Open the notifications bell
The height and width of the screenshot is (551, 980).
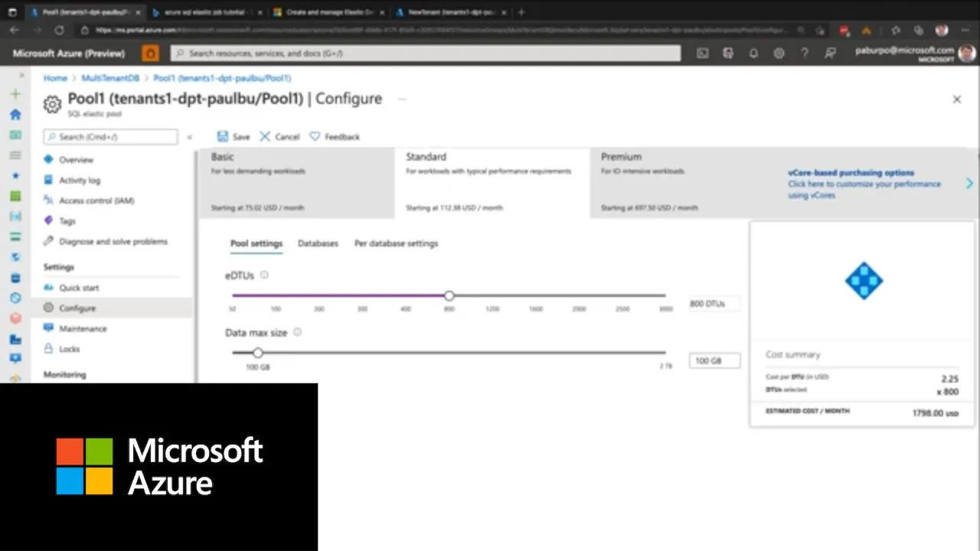click(753, 54)
